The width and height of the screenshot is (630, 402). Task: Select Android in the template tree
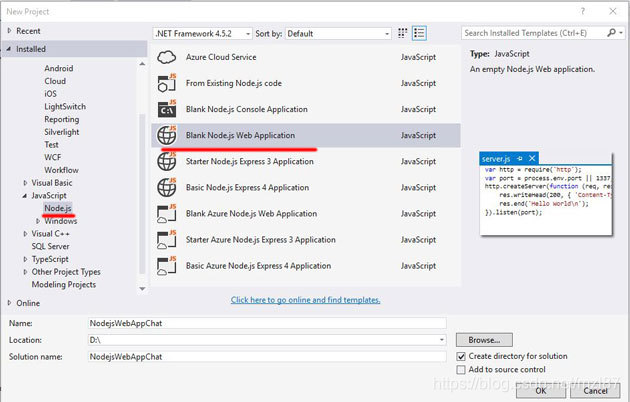pyautogui.click(x=59, y=68)
